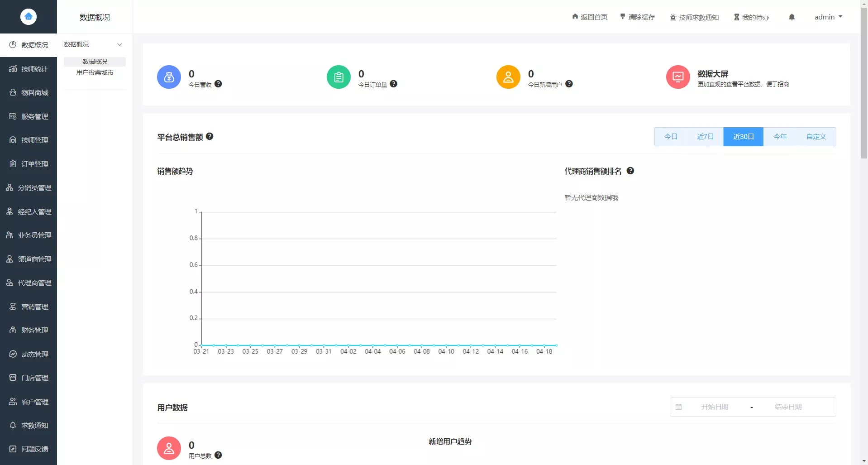Choose the 自定义 custom date range
Screen dimensions: 868x465
click(816, 137)
